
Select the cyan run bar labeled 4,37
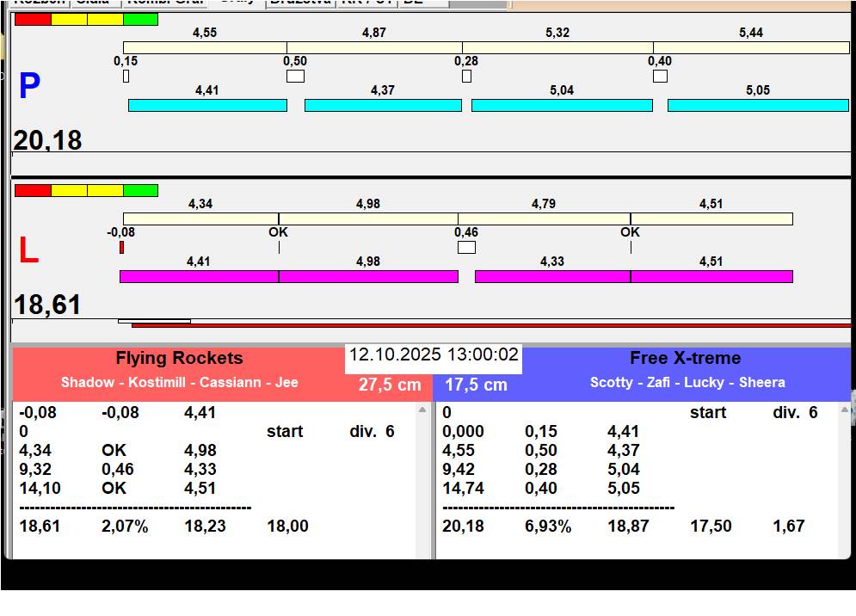(383, 106)
